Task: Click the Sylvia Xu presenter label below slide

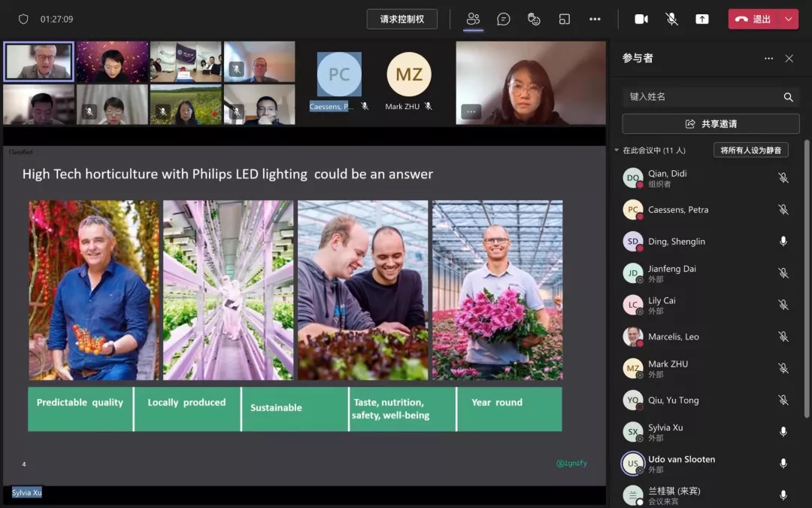Action: [27, 492]
